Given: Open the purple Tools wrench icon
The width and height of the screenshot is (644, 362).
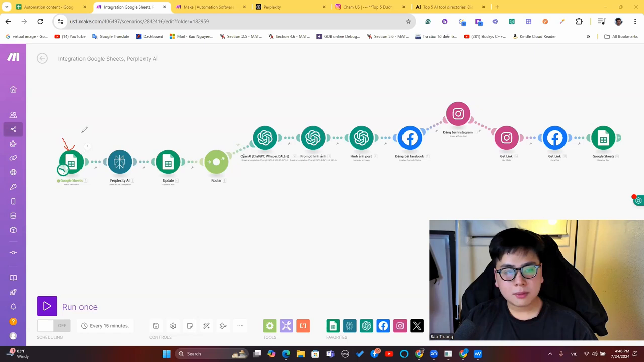Looking at the screenshot, I should pos(286,326).
